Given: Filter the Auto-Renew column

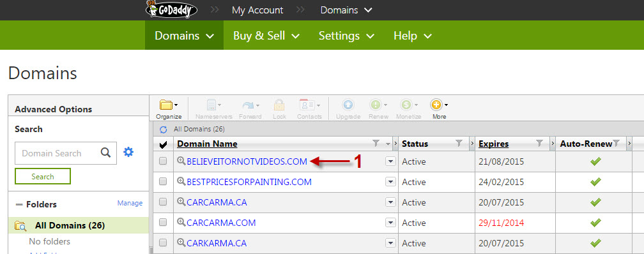Looking at the screenshot, I should pyautogui.click(x=616, y=143).
